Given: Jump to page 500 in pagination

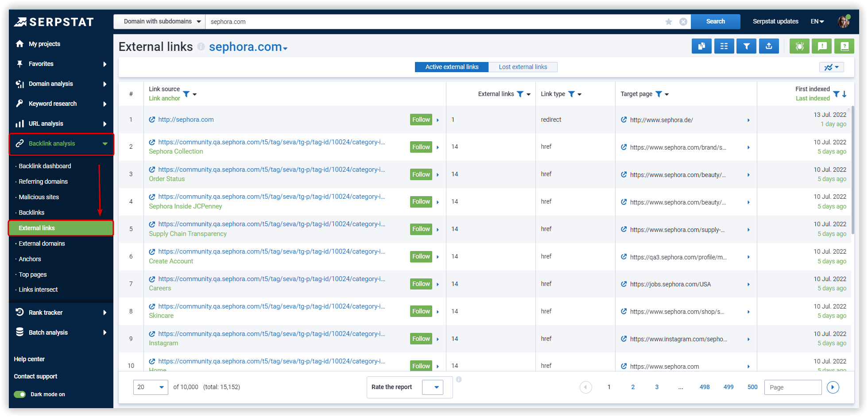Looking at the screenshot, I should tap(752, 387).
